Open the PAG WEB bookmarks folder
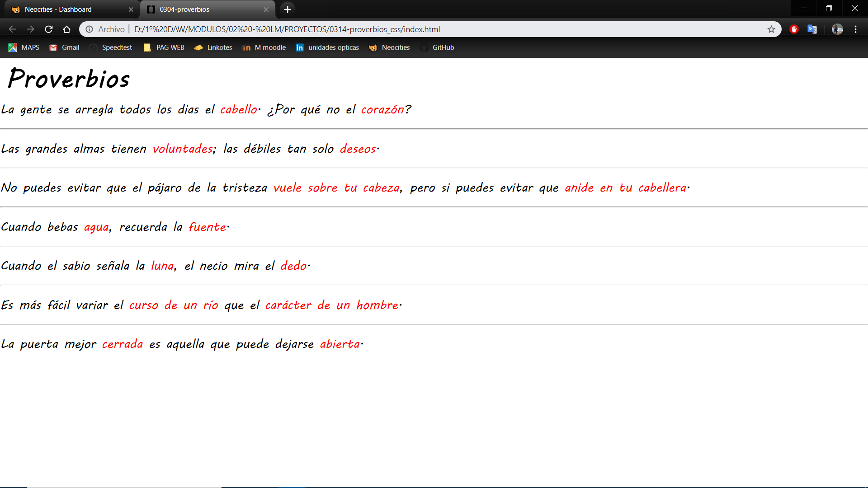The image size is (868, 488). click(164, 47)
